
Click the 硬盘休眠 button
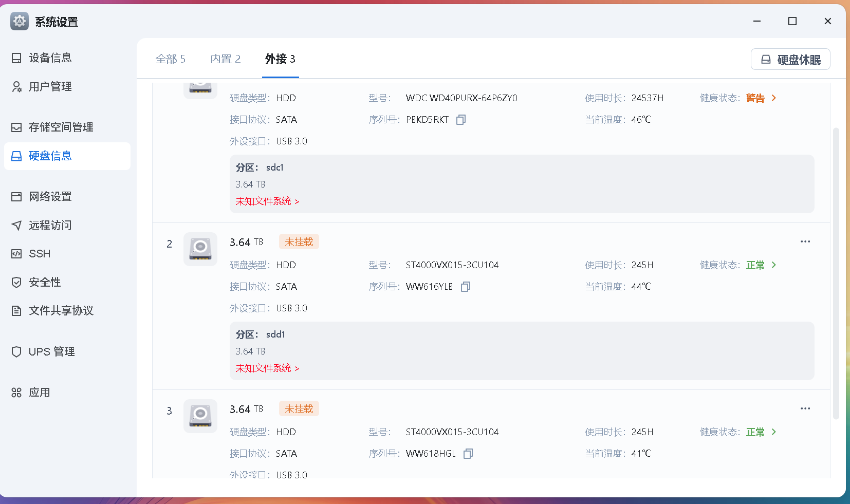point(790,60)
